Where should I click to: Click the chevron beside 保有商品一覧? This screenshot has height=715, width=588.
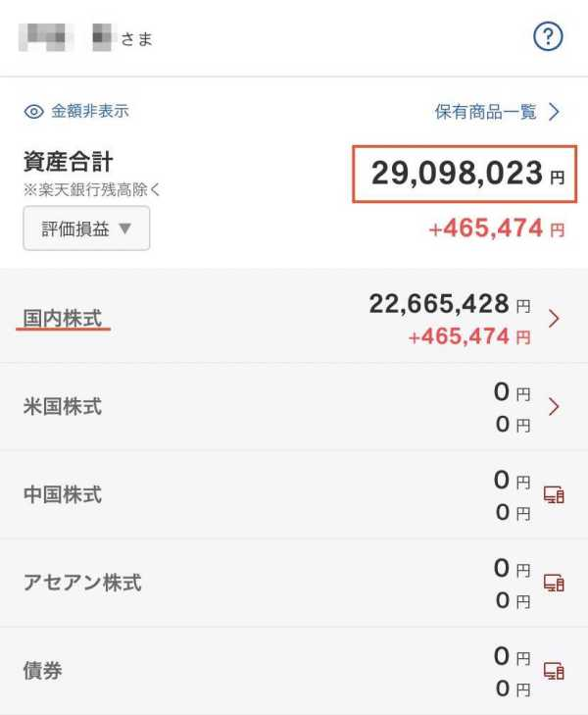tap(554, 112)
